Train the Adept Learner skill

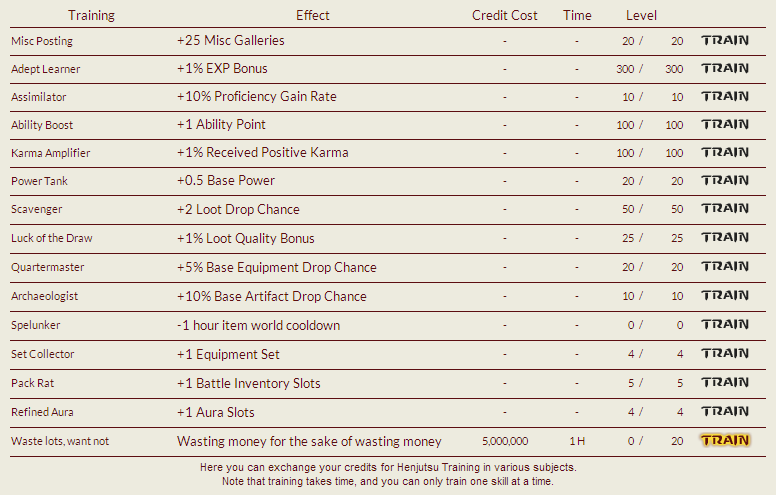coord(725,68)
